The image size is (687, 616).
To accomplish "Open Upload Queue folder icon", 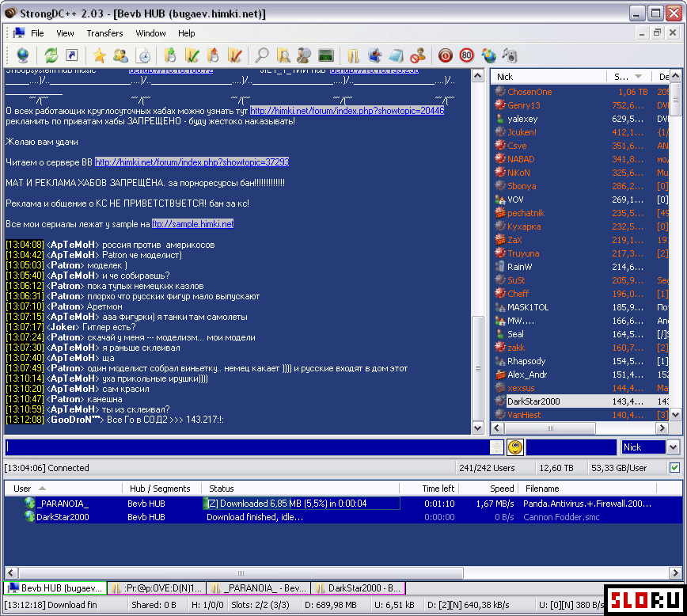I will 214,55.
